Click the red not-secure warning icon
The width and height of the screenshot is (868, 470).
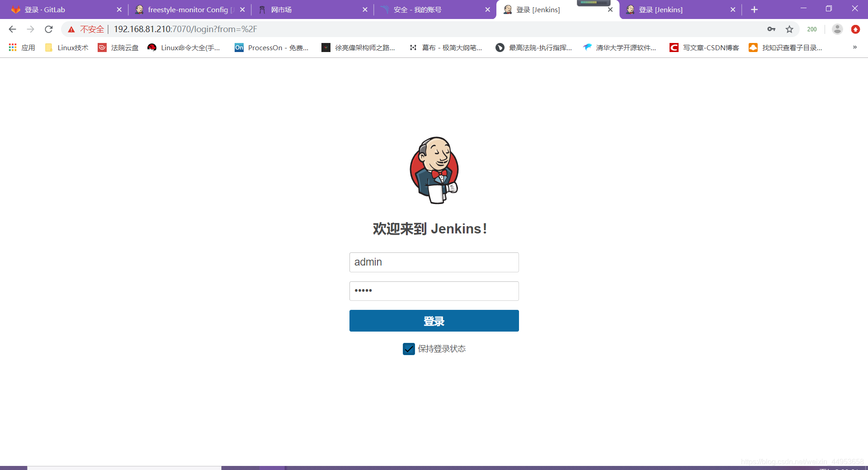pos(71,29)
